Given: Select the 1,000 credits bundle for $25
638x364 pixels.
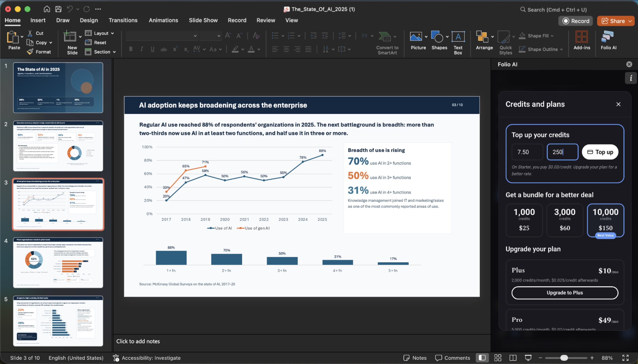Looking at the screenshot, I should [x=524, y=220].
